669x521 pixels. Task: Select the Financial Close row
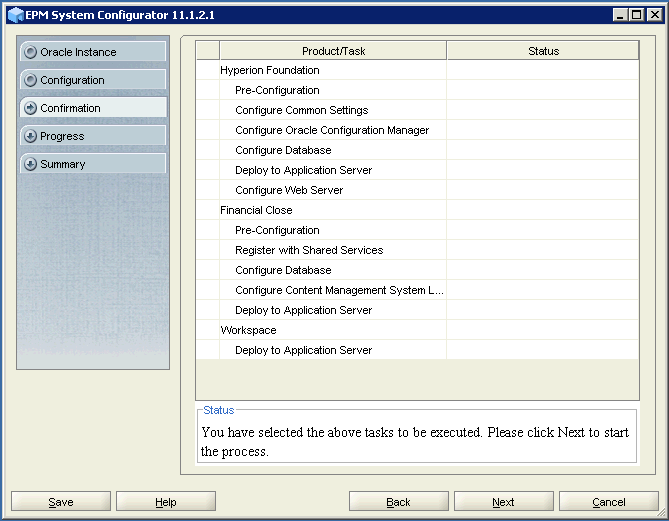tap(417, 210)
